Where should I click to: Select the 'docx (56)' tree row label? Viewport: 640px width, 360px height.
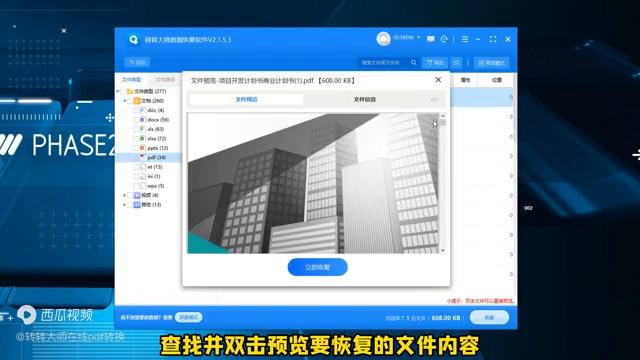158,120
